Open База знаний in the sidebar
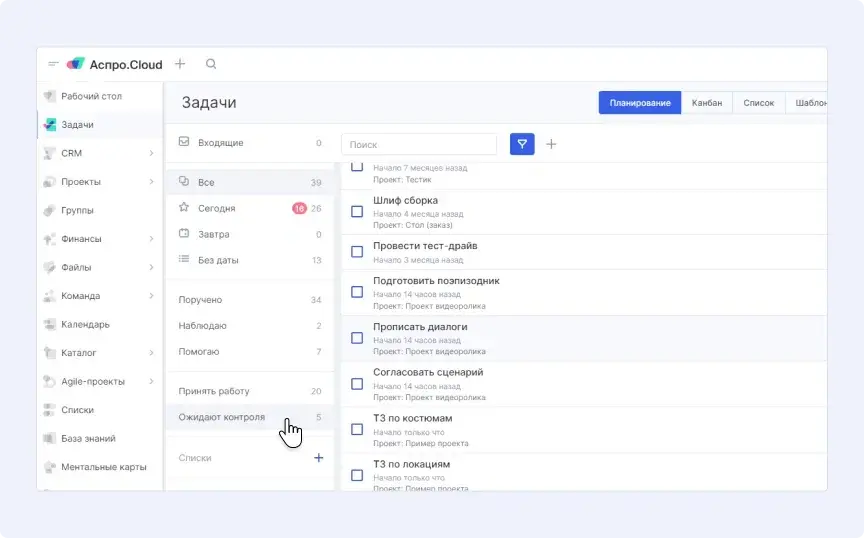 pyautogui.click(x=88, y=439)
